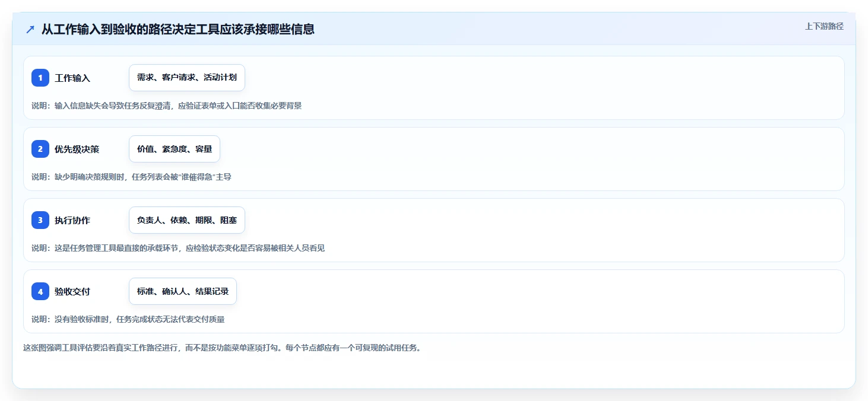Click the step 1 number badge
This screenshot has width=868, height=401.
coord(40,78)
